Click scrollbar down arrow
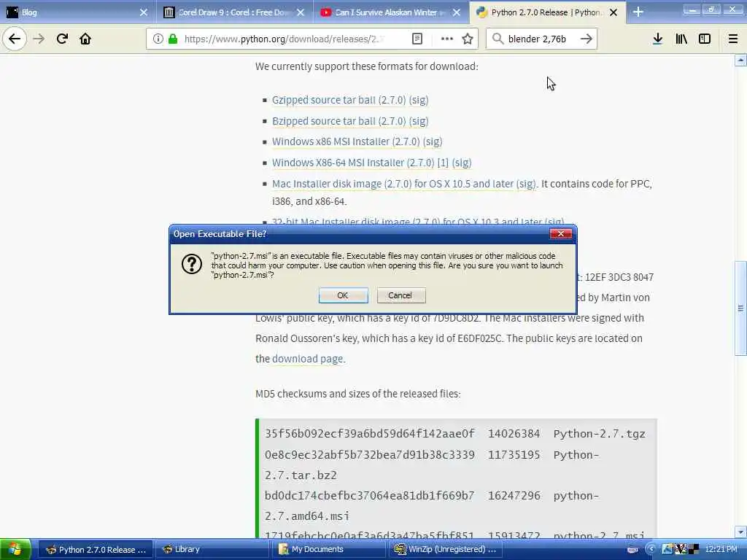Viewport: 747px width, 560px height. pyautogui.click(x=740, y=532)
